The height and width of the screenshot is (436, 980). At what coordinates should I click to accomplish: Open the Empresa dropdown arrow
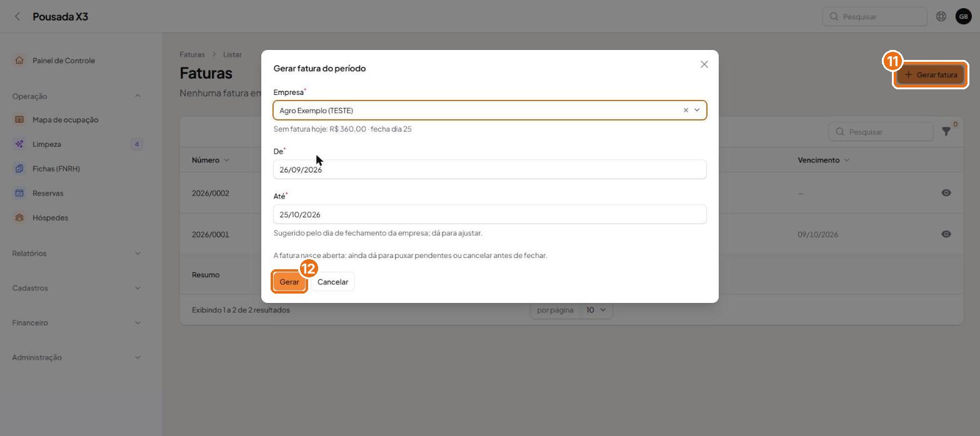point(697,111)
